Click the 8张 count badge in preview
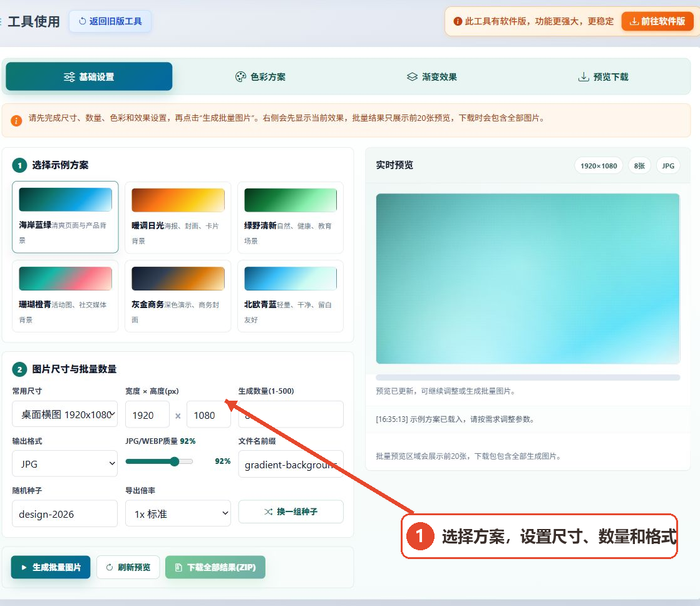 (x=639, y=165)
